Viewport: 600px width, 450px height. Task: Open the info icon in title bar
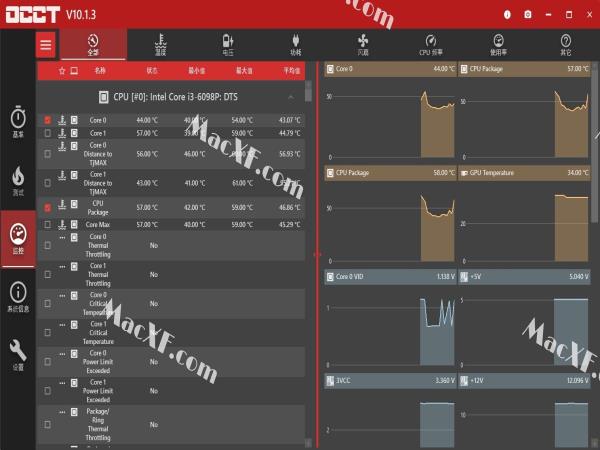tap(507, 15)
